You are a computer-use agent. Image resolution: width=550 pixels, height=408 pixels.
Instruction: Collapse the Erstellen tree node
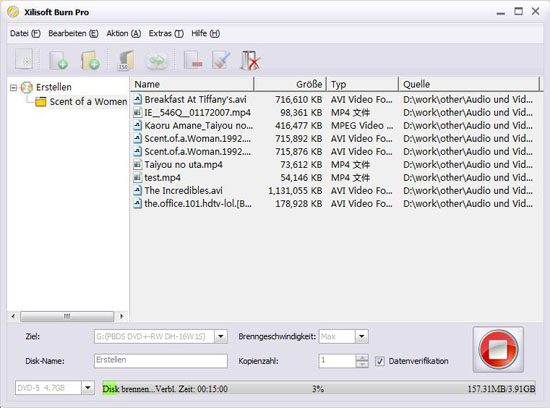point(13,88)
